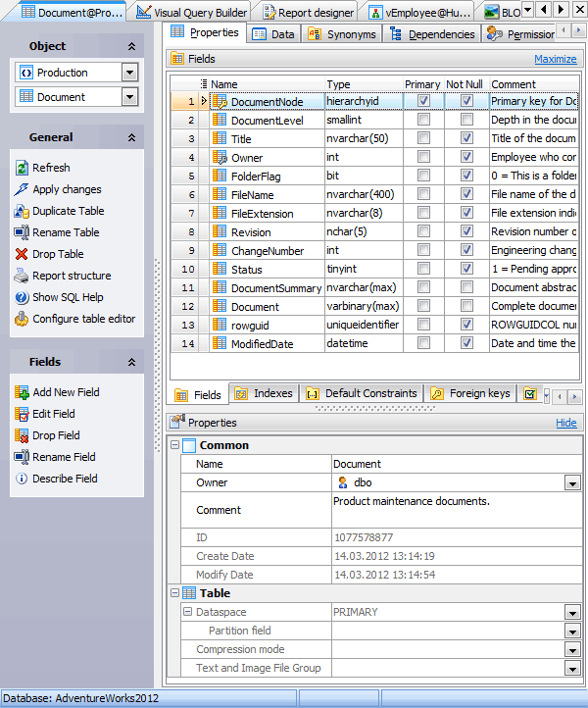Open the Compression mode dropdown
588x708 pixels.
click(572, 650)
